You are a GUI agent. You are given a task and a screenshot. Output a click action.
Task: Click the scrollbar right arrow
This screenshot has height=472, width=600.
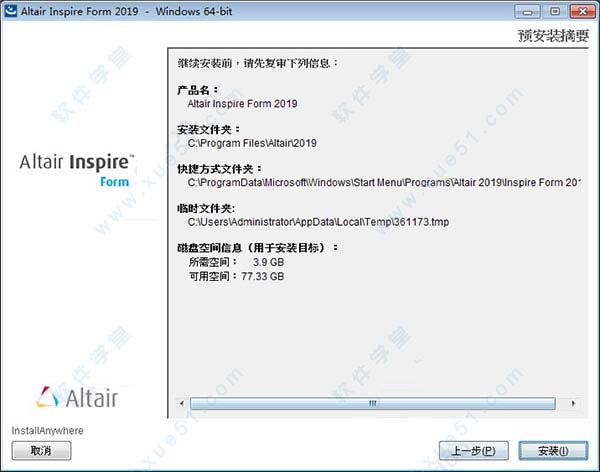pos(573,403)
